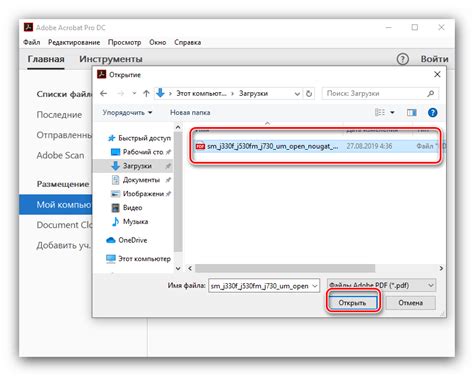The image size is (474, 376).
Task: Click the Открыть button
Action: 353,303
